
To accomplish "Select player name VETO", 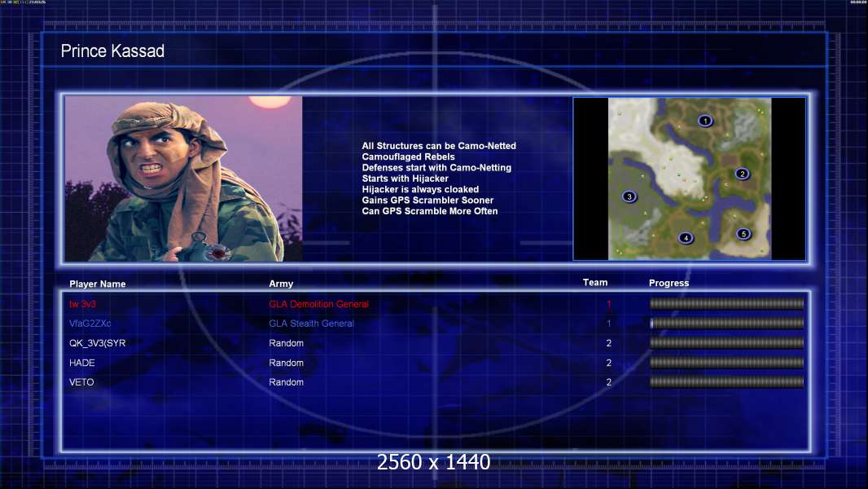I will coord(81,382).
